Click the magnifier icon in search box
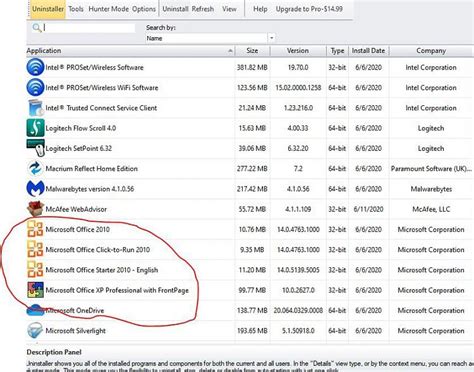The width and height of the screenshot is (474, 372). 37,28
